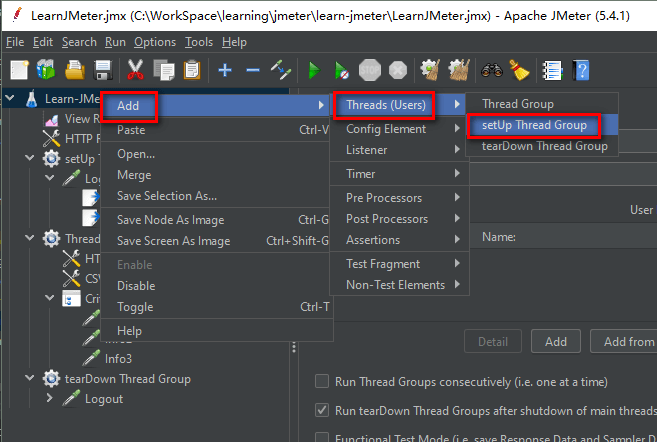Click the Add button in variables panel
Viewport: 657px width, 442px height.
click(555, 342)
